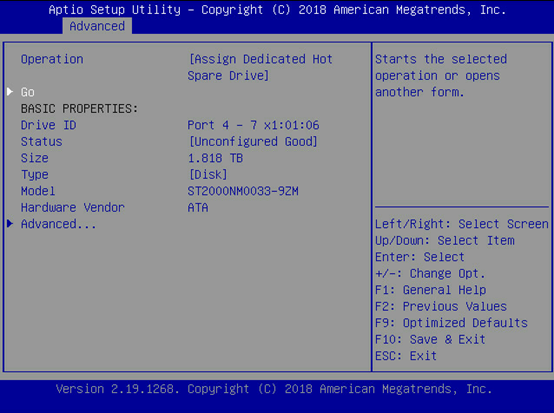This screenshot has height=413, width=554.
Task: Open the Advanced... submenu
Action: point(58,224)
